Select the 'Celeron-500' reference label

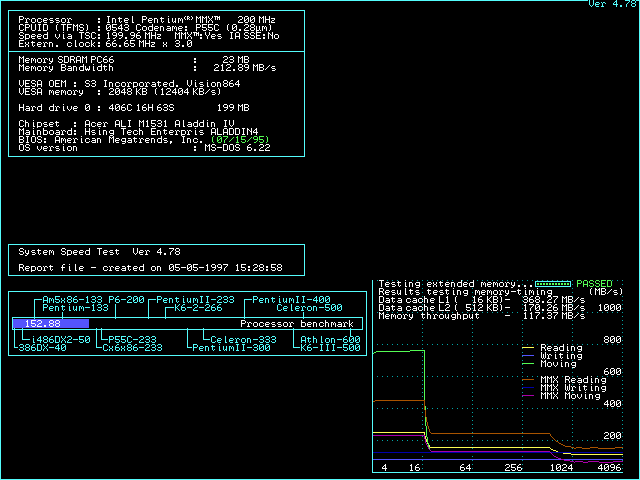pos(309,308)
